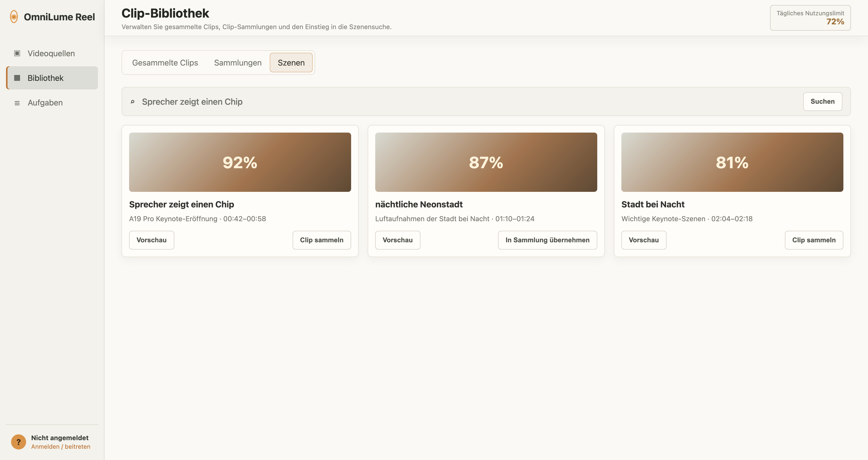The height and width of the screenshot is (460, 868).
Task: Click A19 Pro Keynote-Eröffnung timestamp text
Action: tap(197, 219)
